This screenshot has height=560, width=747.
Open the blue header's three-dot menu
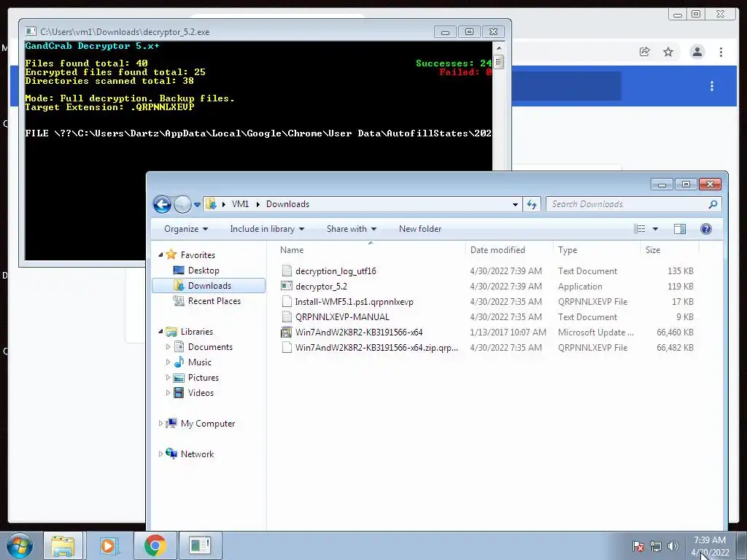(x=712, y=86)
